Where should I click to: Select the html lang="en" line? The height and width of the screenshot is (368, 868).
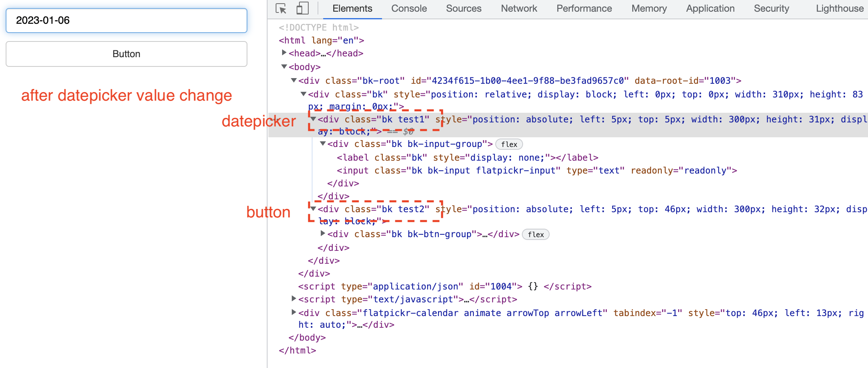tap(322, 40)
